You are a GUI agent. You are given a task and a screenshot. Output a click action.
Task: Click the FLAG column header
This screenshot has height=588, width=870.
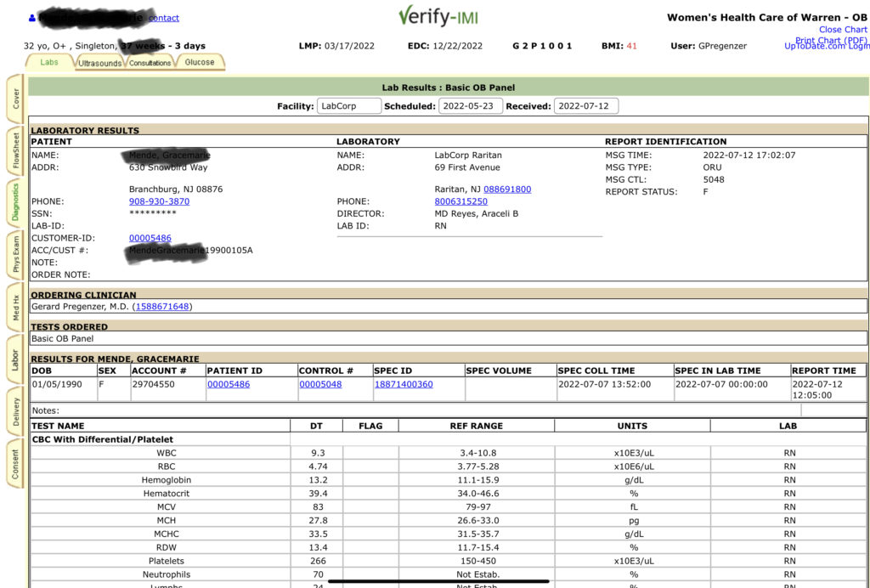(370, 426)
